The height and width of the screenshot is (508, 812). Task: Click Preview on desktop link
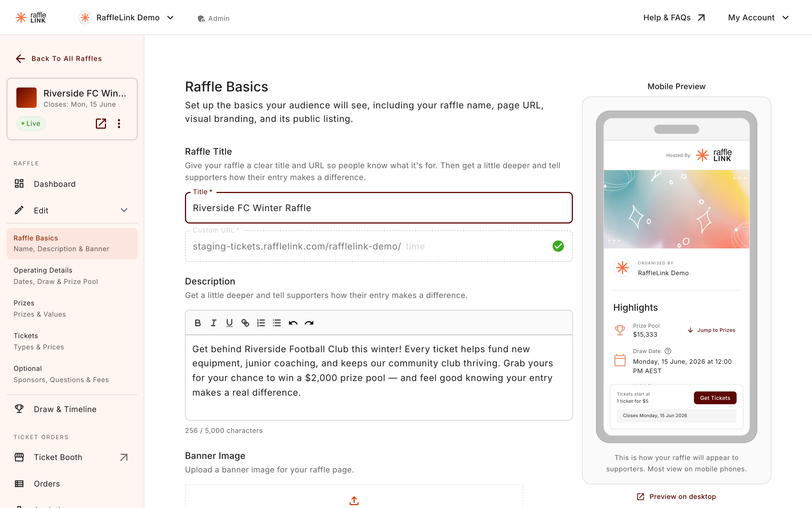point(676,497)
